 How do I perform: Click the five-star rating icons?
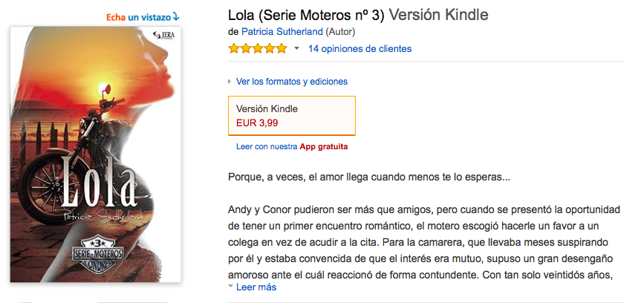257,49
